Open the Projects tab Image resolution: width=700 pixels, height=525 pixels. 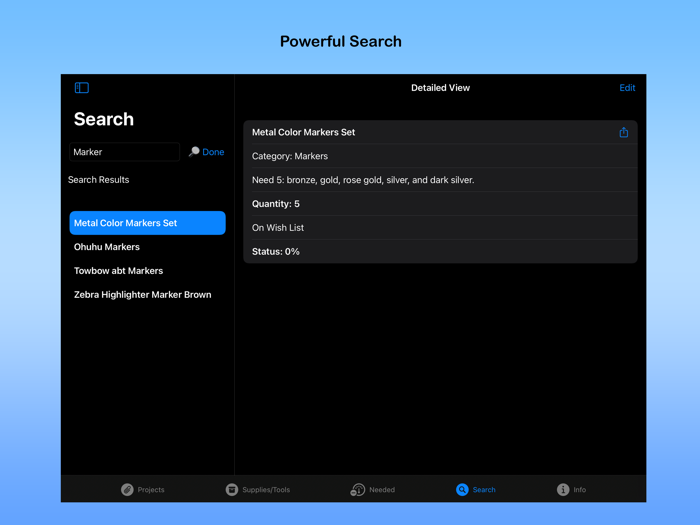pyautogui.click(x=142, y=490)
